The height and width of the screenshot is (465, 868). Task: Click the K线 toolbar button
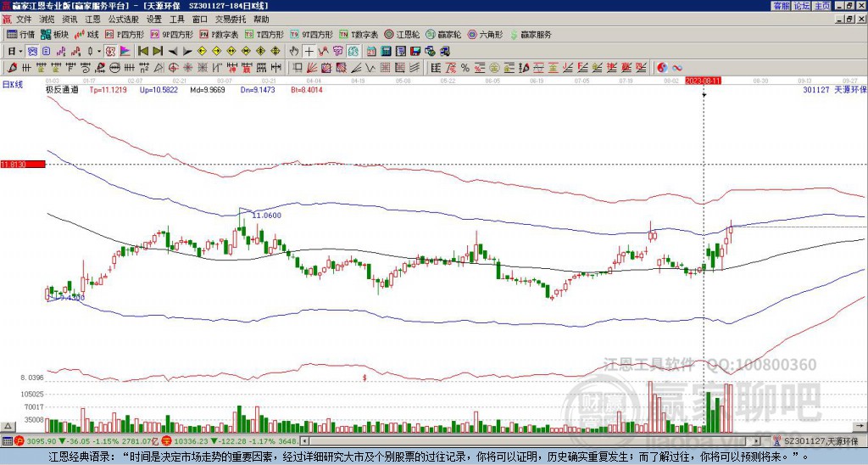pyautogui.click(x=86, y=34)
